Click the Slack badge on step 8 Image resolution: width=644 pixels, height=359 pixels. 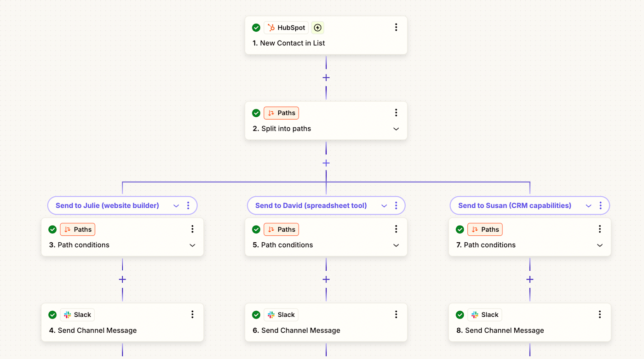485,315
